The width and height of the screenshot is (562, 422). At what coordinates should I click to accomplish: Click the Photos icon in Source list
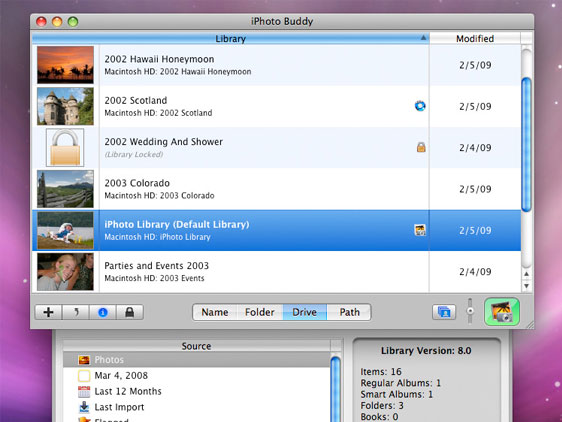(x=84, y=360)
